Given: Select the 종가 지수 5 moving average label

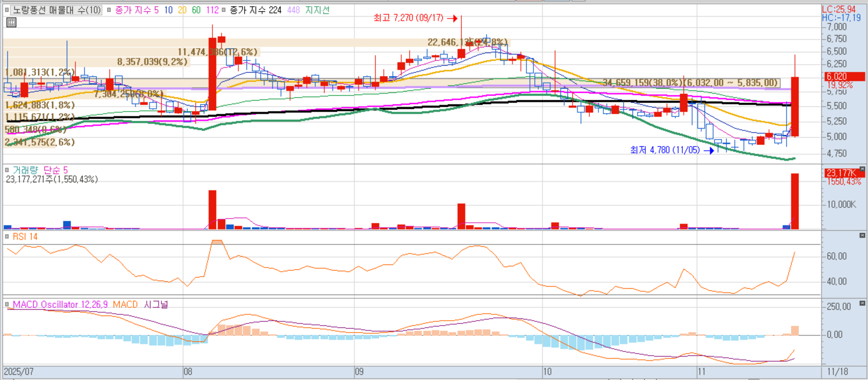Looking at the screenshot, I should [137, 10].
